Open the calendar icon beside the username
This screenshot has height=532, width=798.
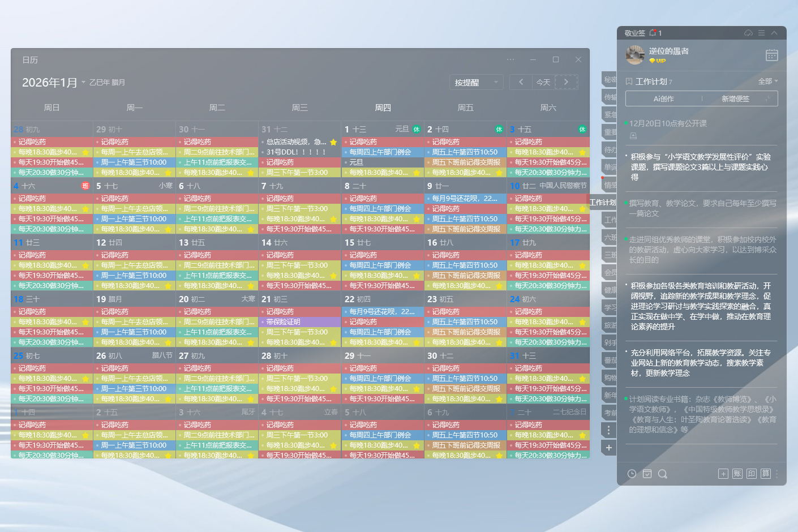[771, 55]
